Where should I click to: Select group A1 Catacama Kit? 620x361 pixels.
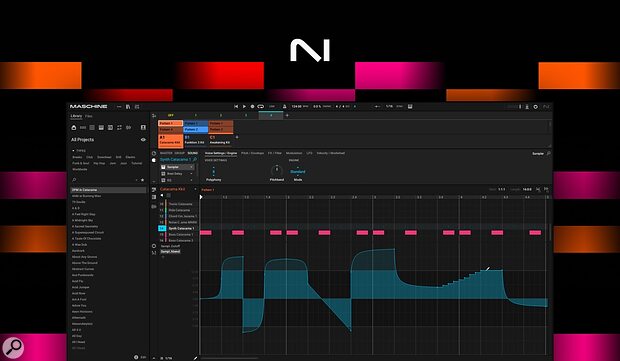[x=170, y=140]
